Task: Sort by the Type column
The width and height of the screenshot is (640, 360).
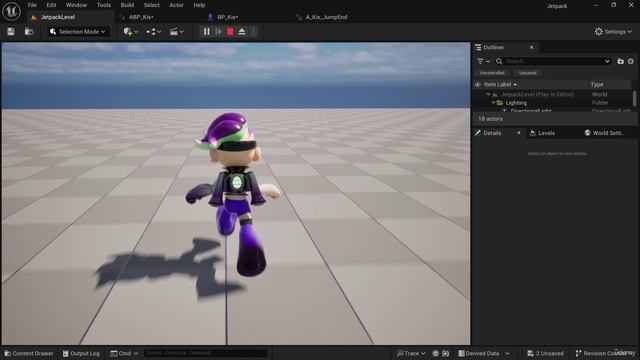Action: 597,84
